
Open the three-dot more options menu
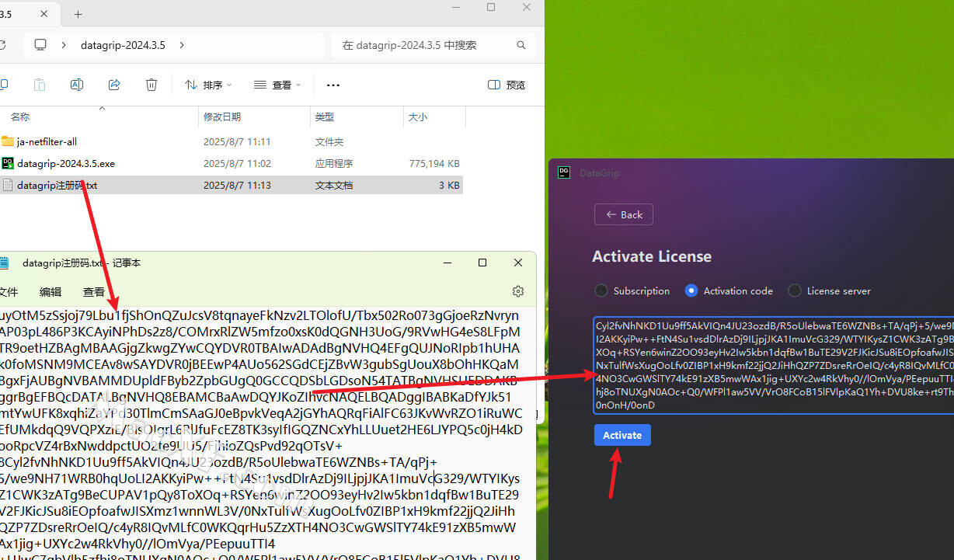click(x=333, y=85)
